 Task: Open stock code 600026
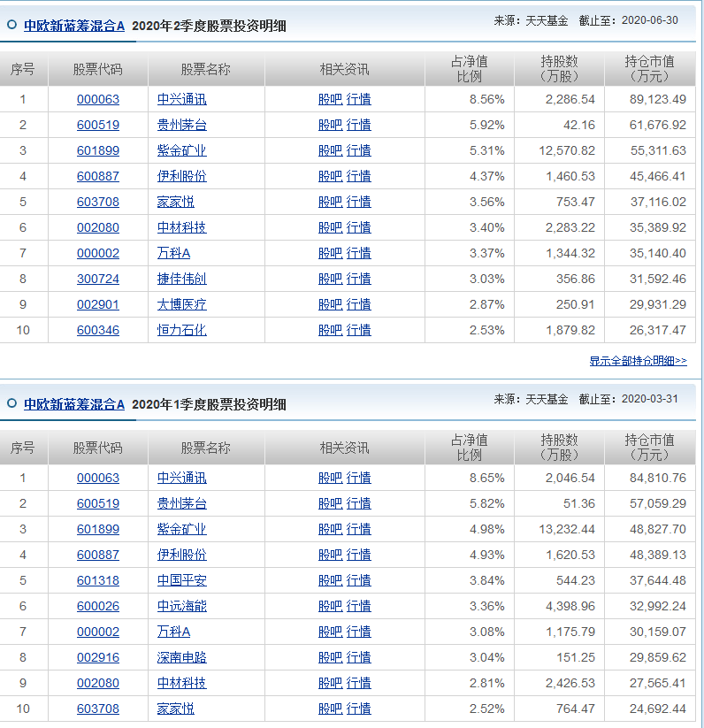tap(98, 606)
